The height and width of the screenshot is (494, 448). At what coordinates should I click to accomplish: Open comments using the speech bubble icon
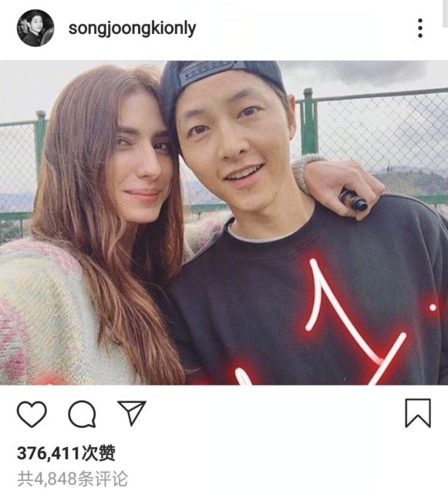click(82, 414)
